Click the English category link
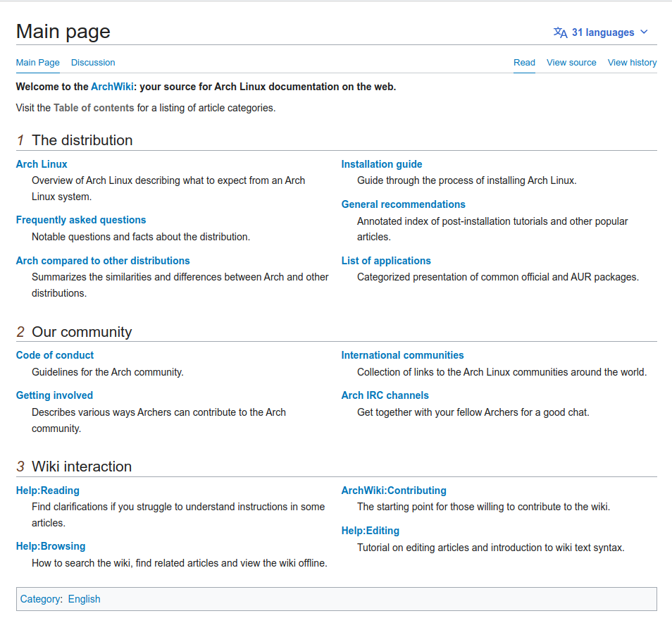The width and height of the screenshot is (672, 623). point(84,599)
